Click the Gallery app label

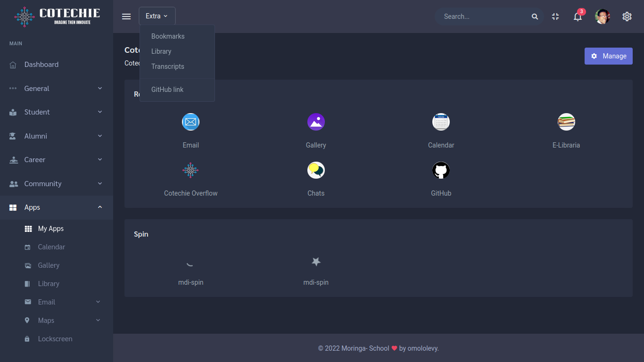click(316, 145)
